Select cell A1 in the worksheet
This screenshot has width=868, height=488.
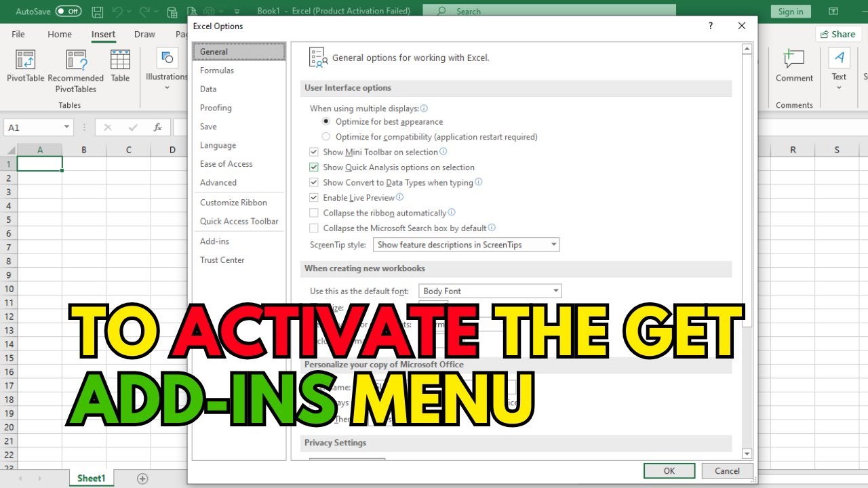tap(40, 164)
